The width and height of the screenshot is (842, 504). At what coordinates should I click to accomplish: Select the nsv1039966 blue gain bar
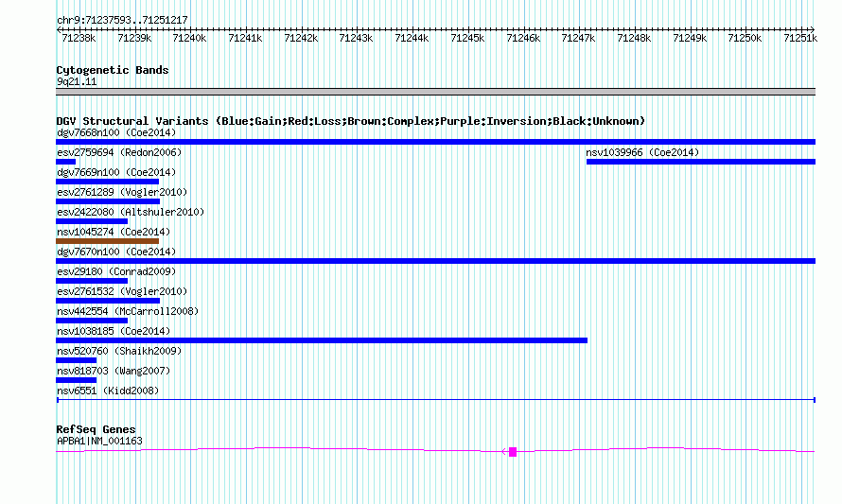click(x=701, y=162)
